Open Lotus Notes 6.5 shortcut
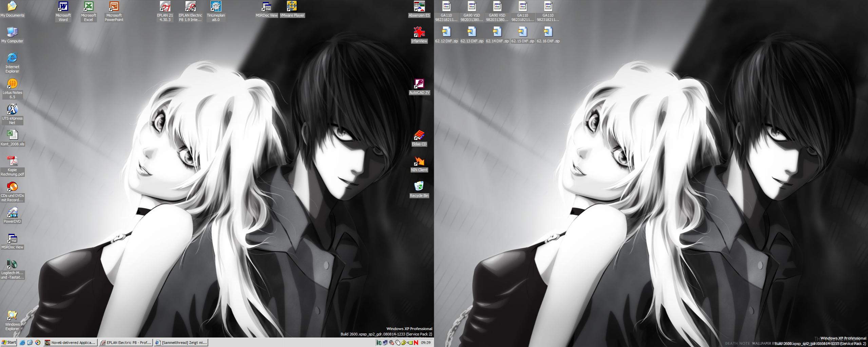The height and width of the screenshot is (347, 868). 12,88
